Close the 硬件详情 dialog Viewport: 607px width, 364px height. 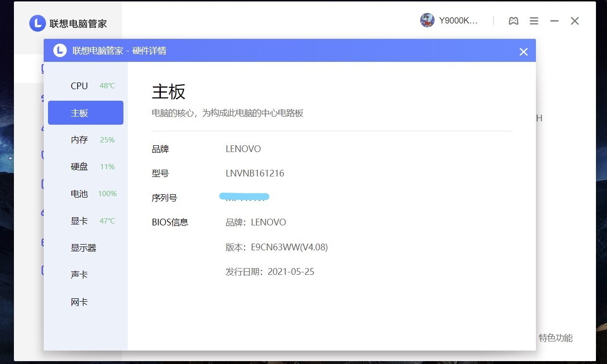click(523, 51)
